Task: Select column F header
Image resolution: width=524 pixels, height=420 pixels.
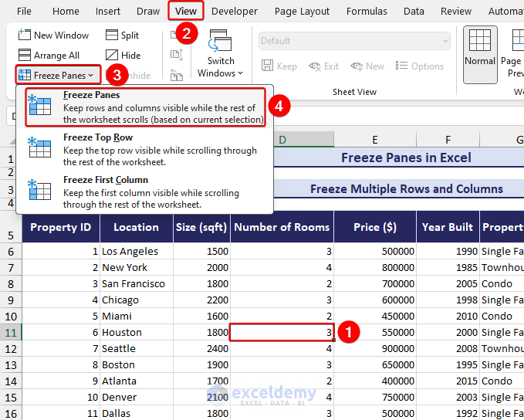Action: [x=448, y=140]
